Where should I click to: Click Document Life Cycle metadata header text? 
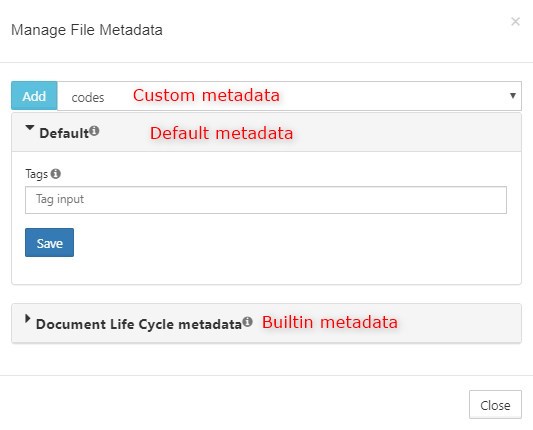point(139,324)
